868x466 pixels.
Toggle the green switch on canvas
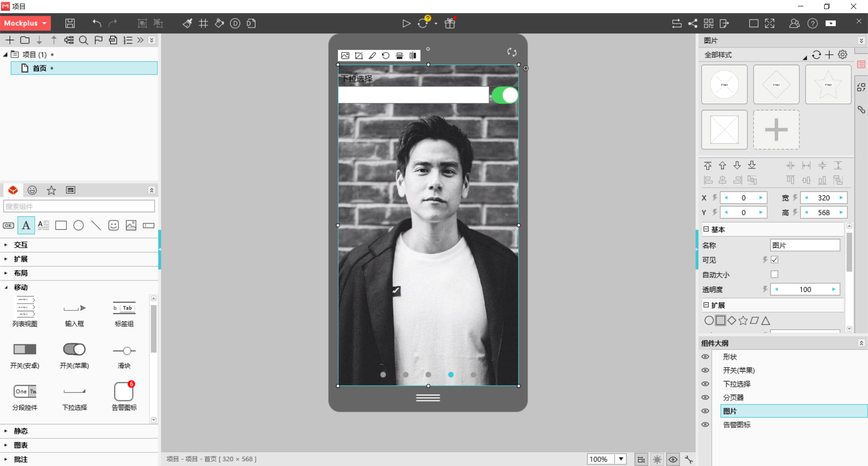(505, 95)
